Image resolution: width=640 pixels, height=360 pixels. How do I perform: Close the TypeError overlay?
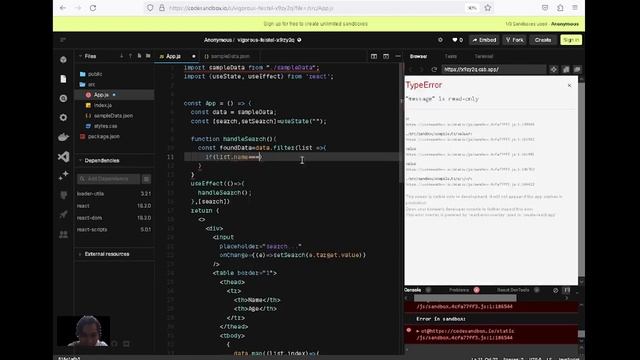pyautogui.click(x=569, y=85)
